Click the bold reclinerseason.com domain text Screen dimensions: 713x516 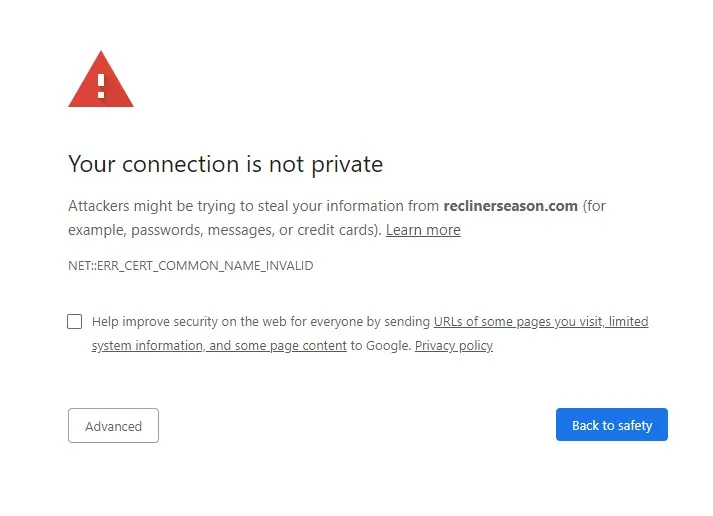pyautogui.click(x=510, y=206)
